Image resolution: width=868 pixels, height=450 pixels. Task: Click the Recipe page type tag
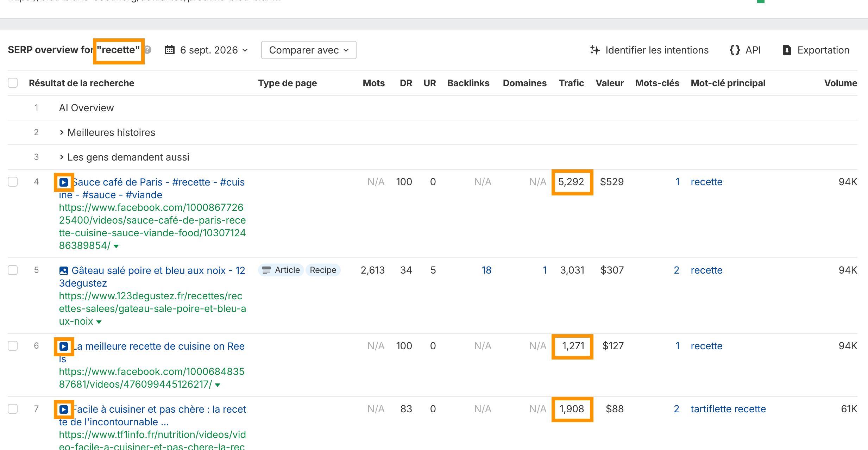point(323,270)
